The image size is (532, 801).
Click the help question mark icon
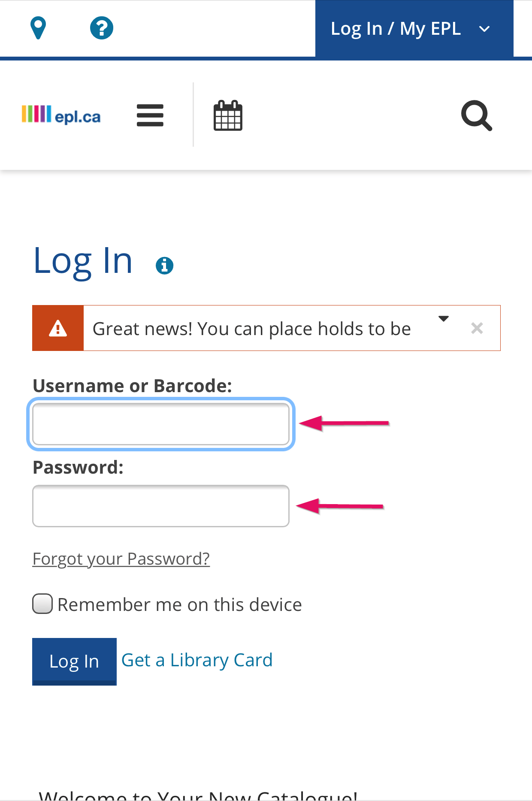102,28
